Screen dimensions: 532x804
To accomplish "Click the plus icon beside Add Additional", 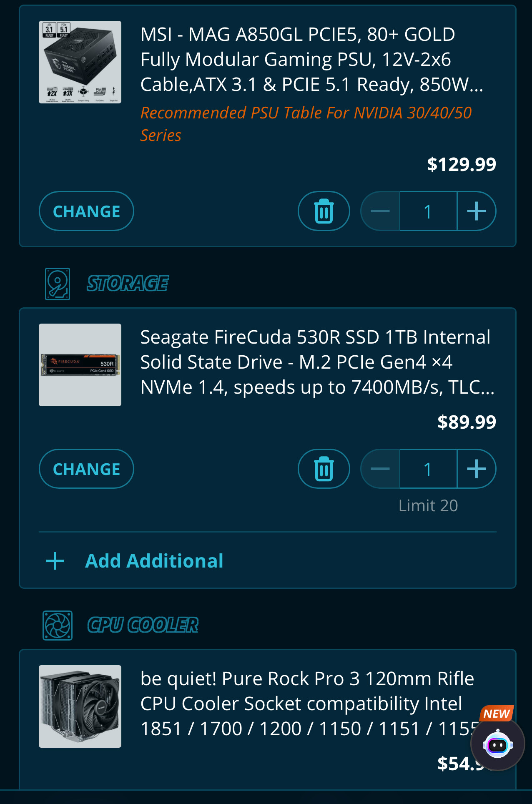I will pyautogui.click(x=55, y=561).
